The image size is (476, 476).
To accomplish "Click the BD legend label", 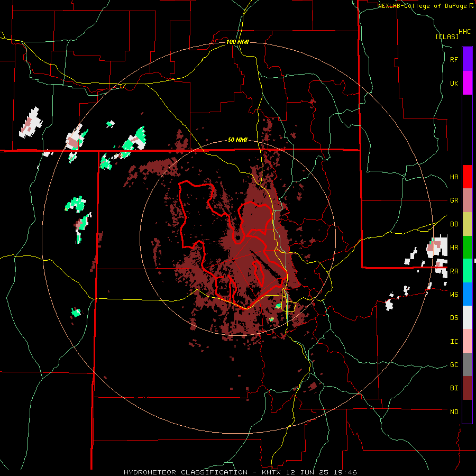I will [x=454, y=224].
